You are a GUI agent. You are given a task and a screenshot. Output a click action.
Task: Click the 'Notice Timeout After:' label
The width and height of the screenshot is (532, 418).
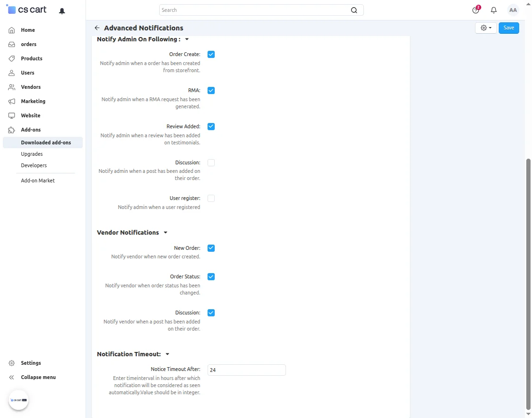click(x=175, y=369)
